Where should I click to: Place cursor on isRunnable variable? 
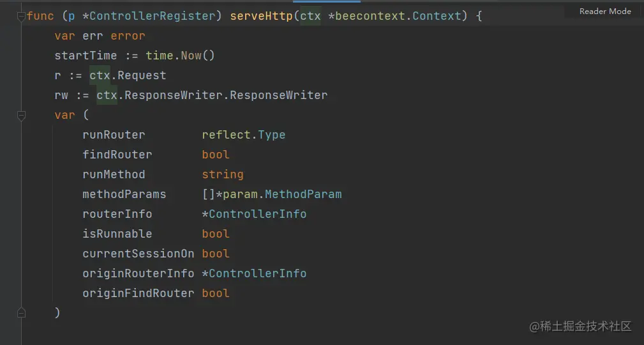117,234
